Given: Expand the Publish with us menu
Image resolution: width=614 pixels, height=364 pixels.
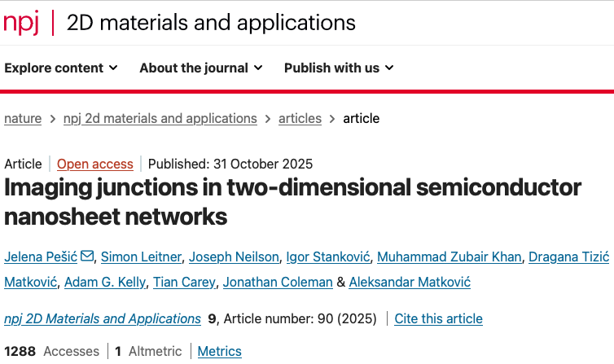Looking at the screenshot, I should point(339,68).
